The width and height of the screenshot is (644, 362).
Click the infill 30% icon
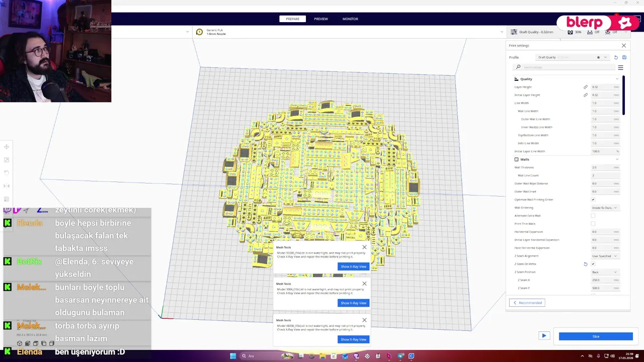(x=570, y=32)
